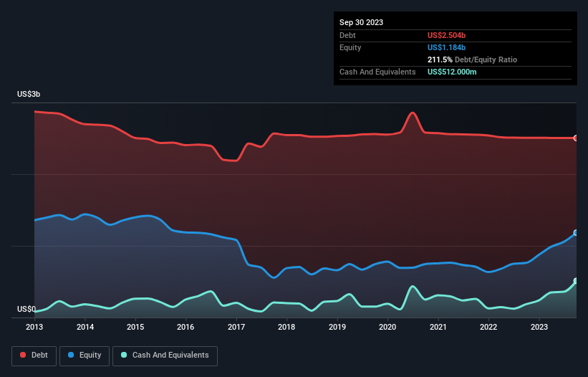Select the 2013 x-axis label

click(x=34, y=327)
